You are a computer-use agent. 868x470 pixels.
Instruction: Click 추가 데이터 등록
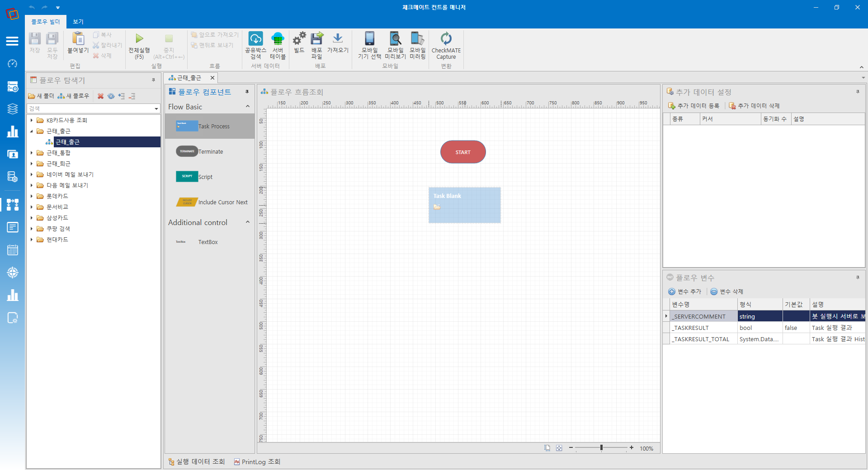click(693, 106)
